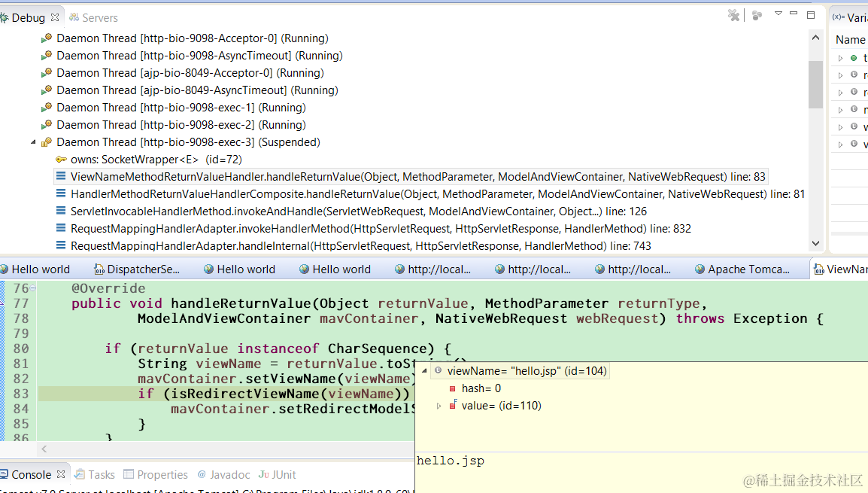Screen dimensions: 868x493
Task: Open the active ViewNa... class editor tab
Action: click(840, 269)
